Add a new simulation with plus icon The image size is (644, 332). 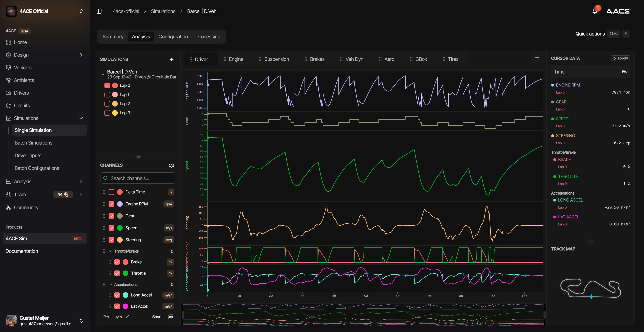tap(172, 59)
